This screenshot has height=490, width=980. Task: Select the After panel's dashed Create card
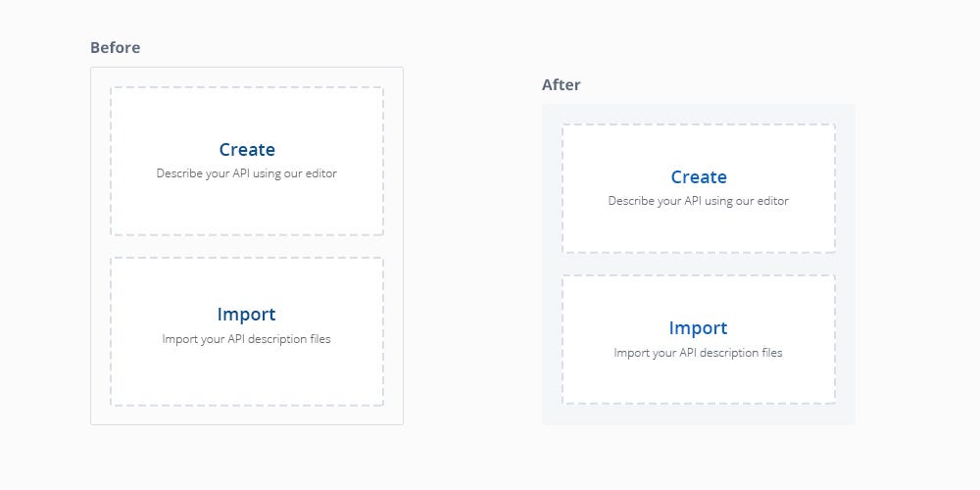(x=699, y=188)
